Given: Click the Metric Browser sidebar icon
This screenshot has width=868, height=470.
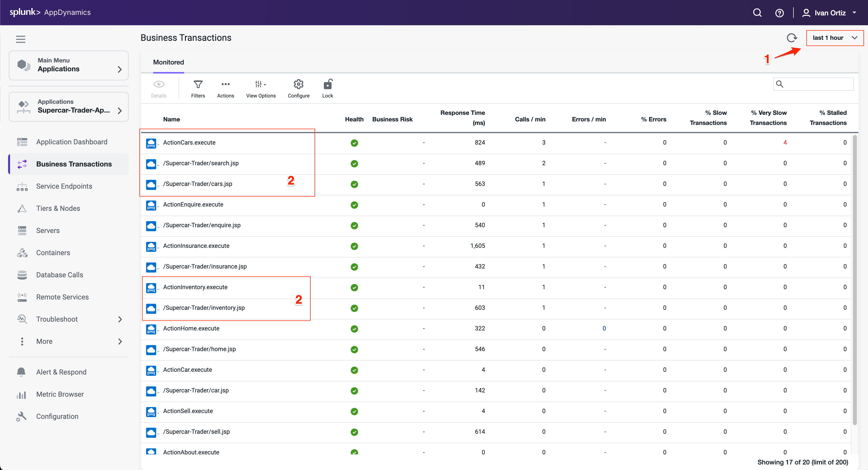Looking at the screenshot, I should pyautogui.click(x=21, y=394).
